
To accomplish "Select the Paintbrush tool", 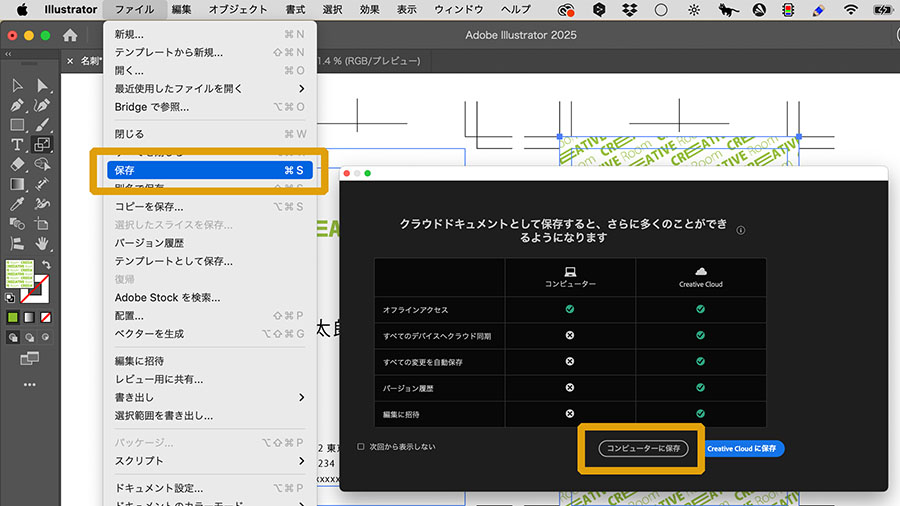I will (42, 125).
